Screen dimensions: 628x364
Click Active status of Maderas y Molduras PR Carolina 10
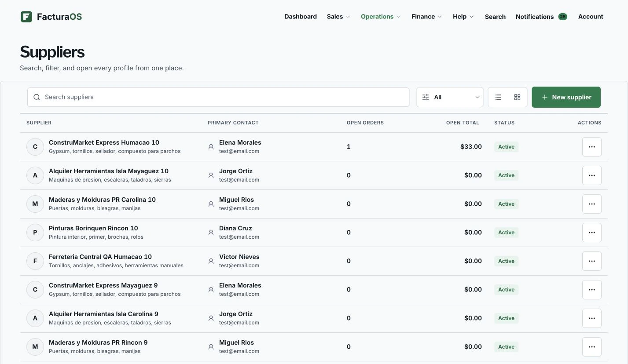[x=506, y=204]
